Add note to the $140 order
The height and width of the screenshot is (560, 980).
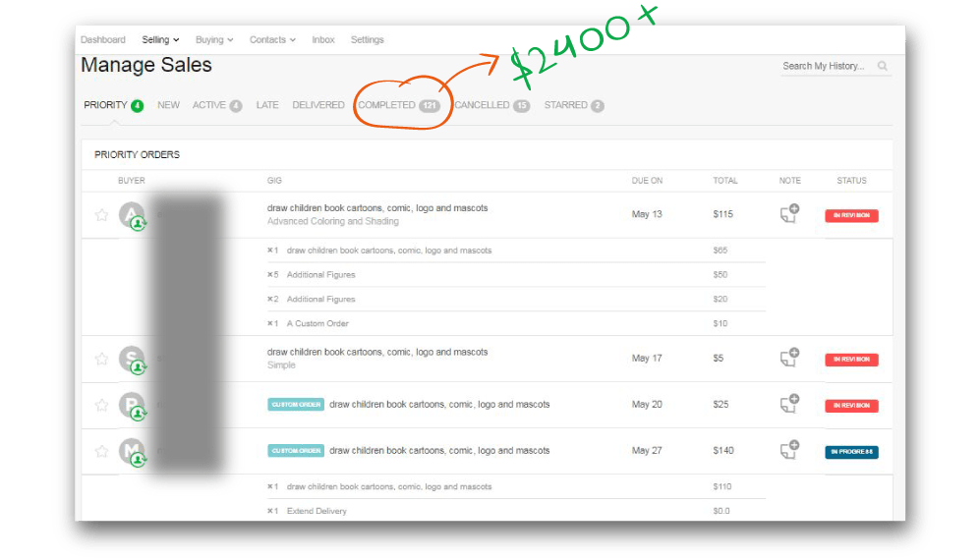point(790,449)
